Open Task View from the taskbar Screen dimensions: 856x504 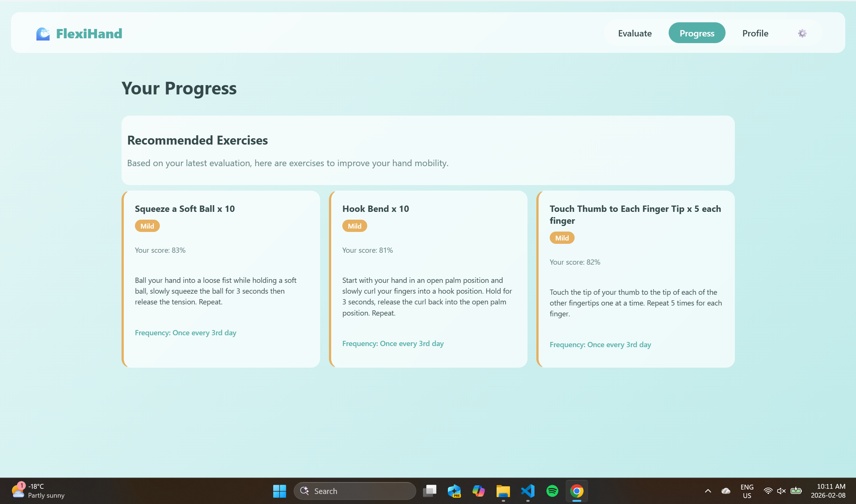[x=430, y=491]
